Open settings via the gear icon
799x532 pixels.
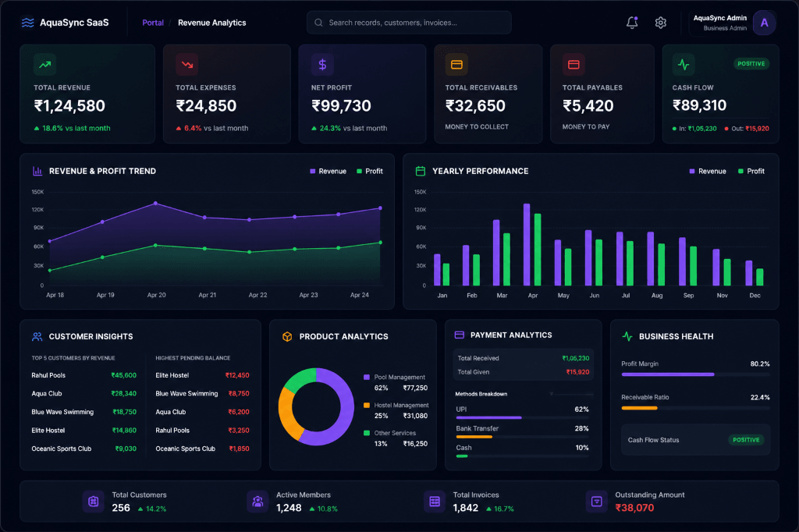[660, 23]
